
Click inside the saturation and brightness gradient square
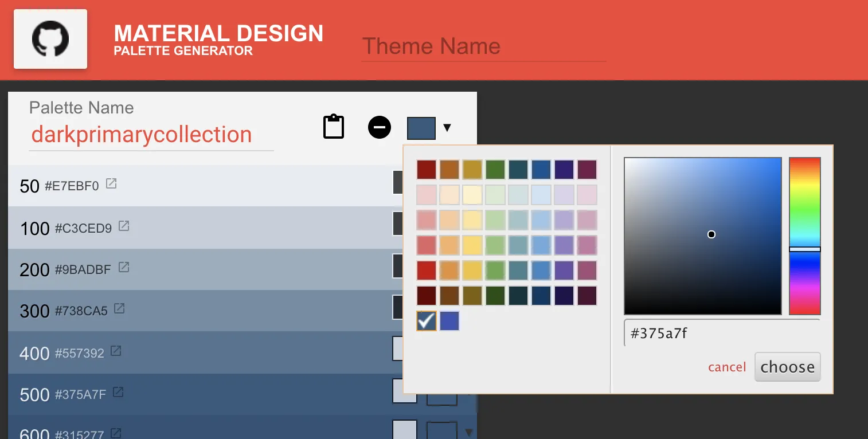(x=703, y=236)
